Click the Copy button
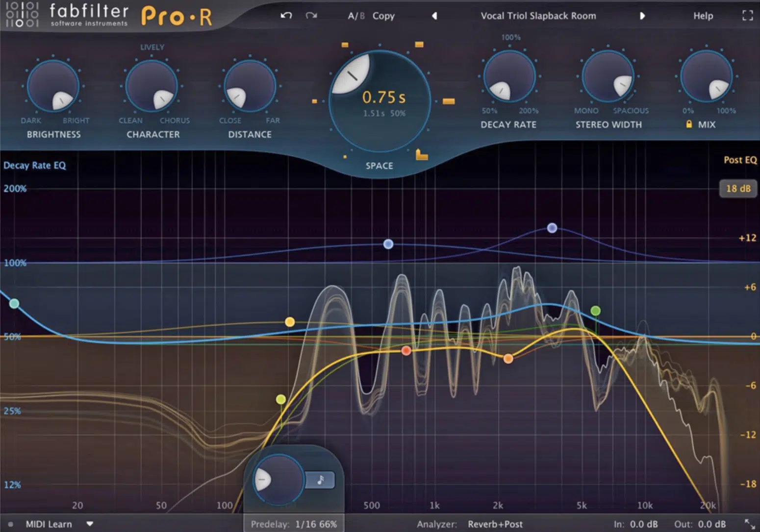 383,16
